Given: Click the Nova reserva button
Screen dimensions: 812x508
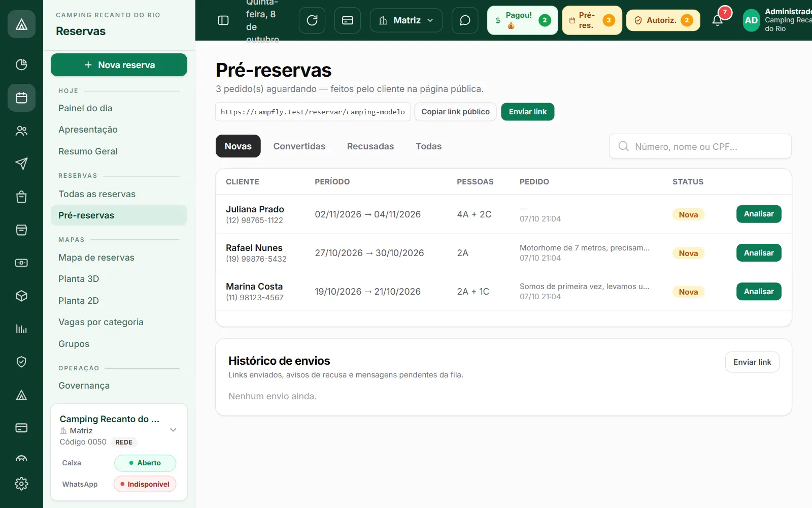Looking at the screenshot, I should [x=119, y=65].
